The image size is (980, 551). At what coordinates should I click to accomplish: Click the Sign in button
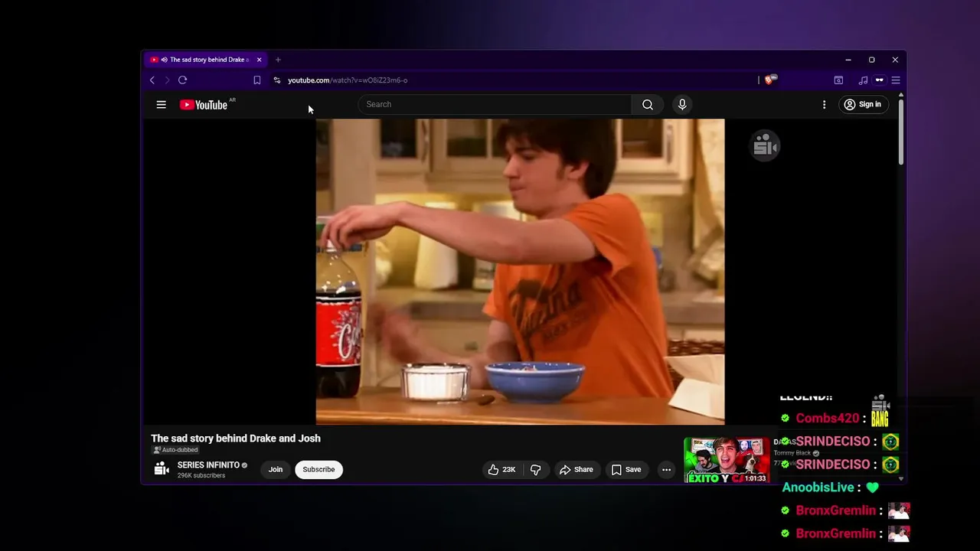click(x=862, y=105)
